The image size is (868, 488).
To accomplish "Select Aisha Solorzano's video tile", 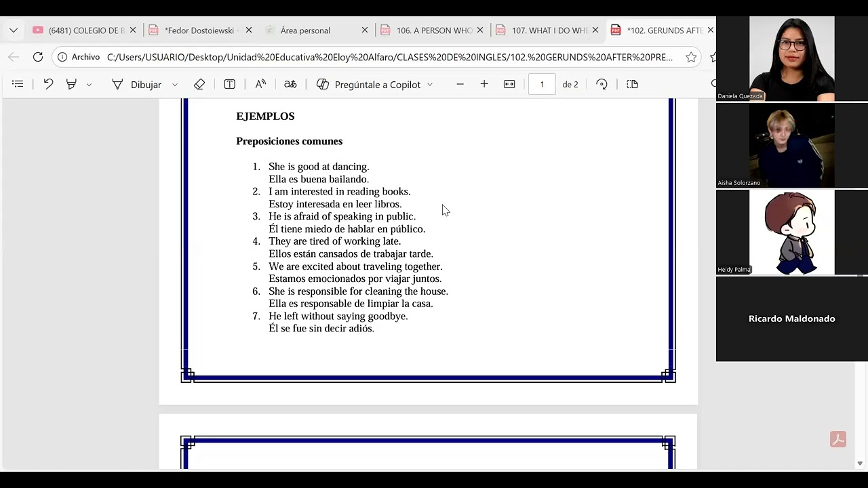I will point(792,146).
